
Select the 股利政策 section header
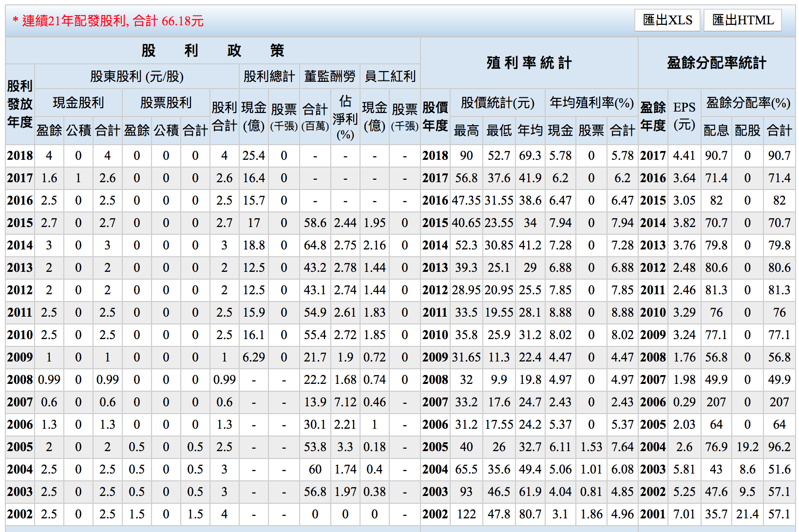212,51
